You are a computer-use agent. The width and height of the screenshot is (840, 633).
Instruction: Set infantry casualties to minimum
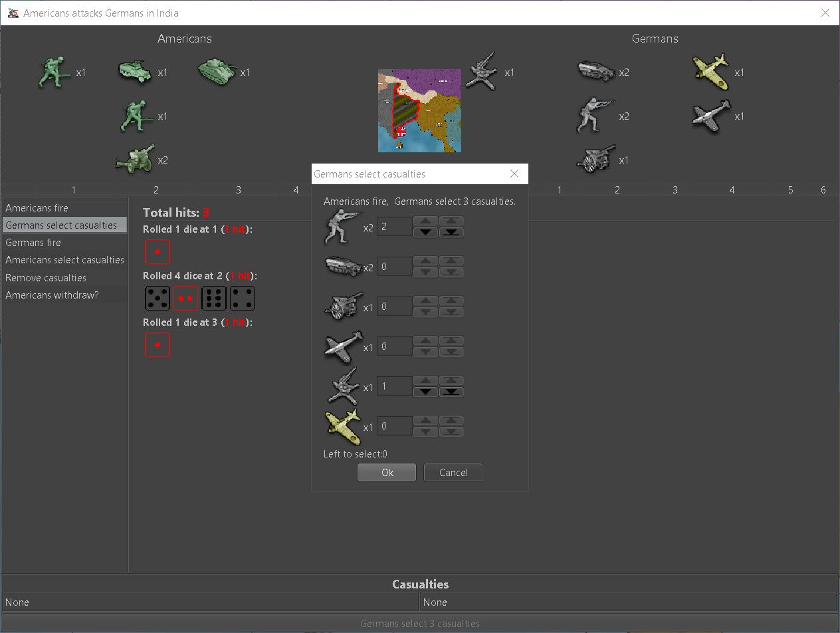point(452,233)
